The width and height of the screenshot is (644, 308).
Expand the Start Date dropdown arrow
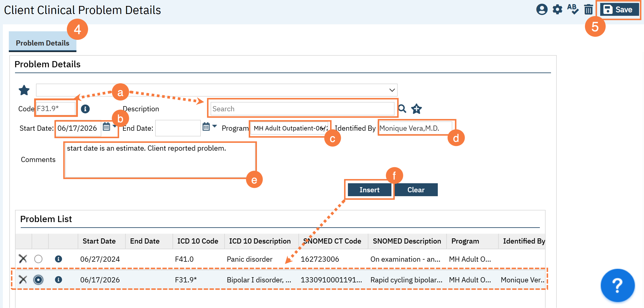coord(114,126)
